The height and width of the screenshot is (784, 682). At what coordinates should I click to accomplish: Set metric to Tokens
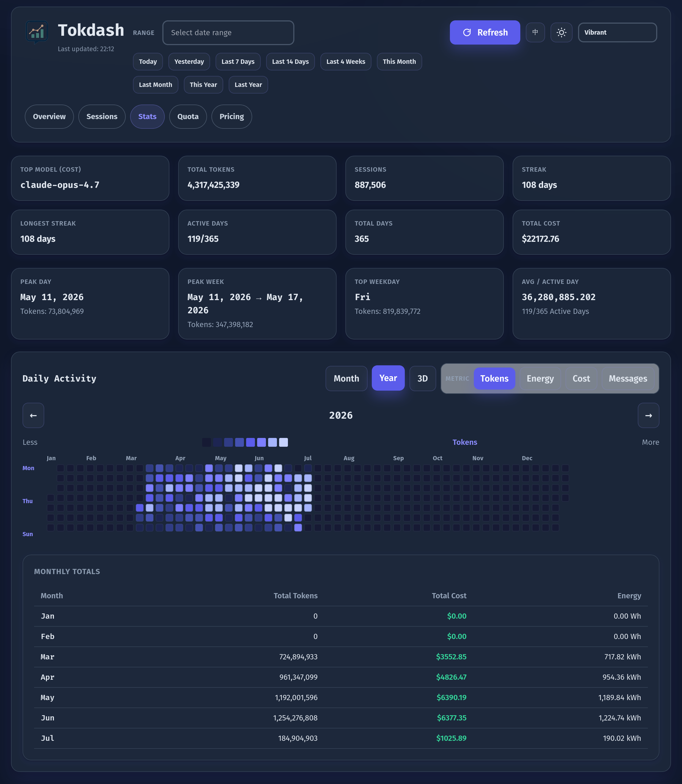[x=494, y=379]
